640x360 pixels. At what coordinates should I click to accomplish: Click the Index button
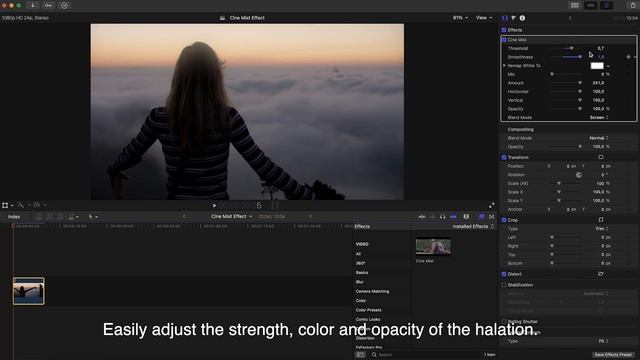coord(14,217)
